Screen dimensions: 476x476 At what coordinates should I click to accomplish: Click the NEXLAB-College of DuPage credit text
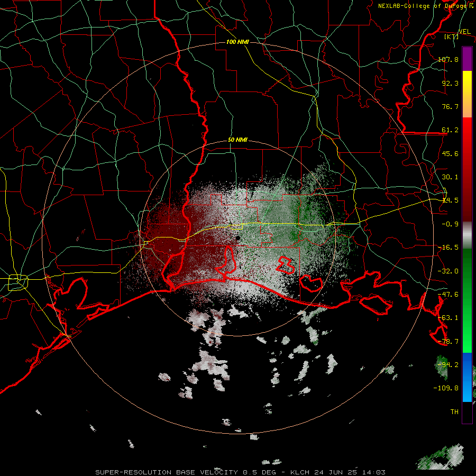pos(425,6)
